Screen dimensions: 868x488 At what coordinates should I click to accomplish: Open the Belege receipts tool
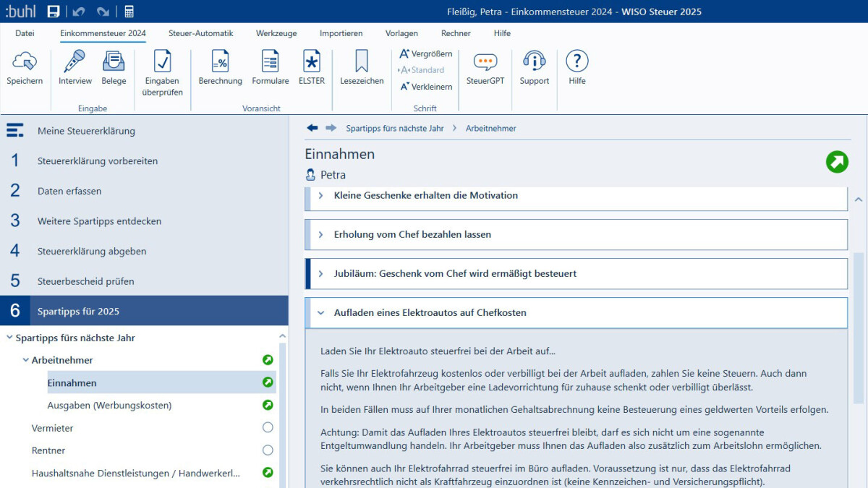coord(114,63)
